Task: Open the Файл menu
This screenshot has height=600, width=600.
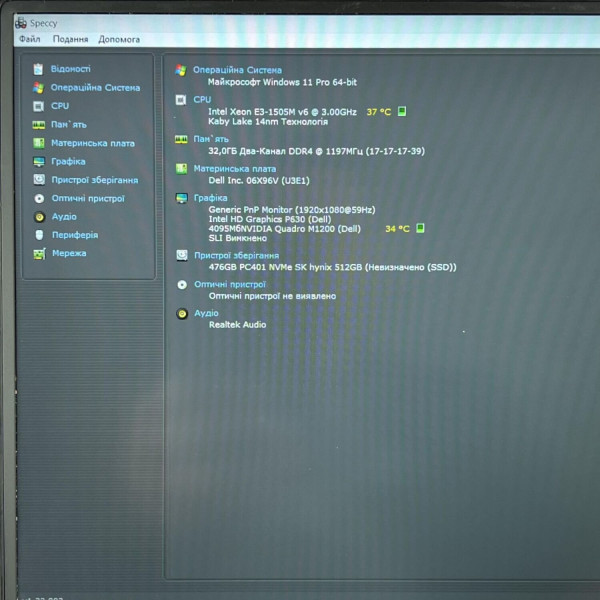Action: (30, 39)
